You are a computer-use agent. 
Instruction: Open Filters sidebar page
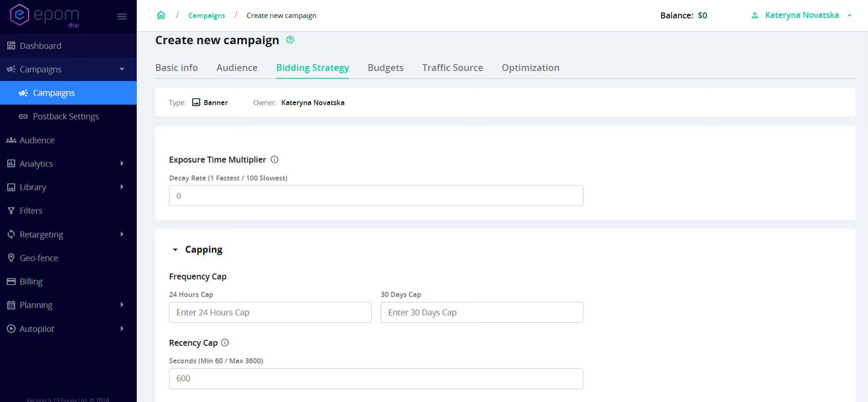(x=68, y=211)
